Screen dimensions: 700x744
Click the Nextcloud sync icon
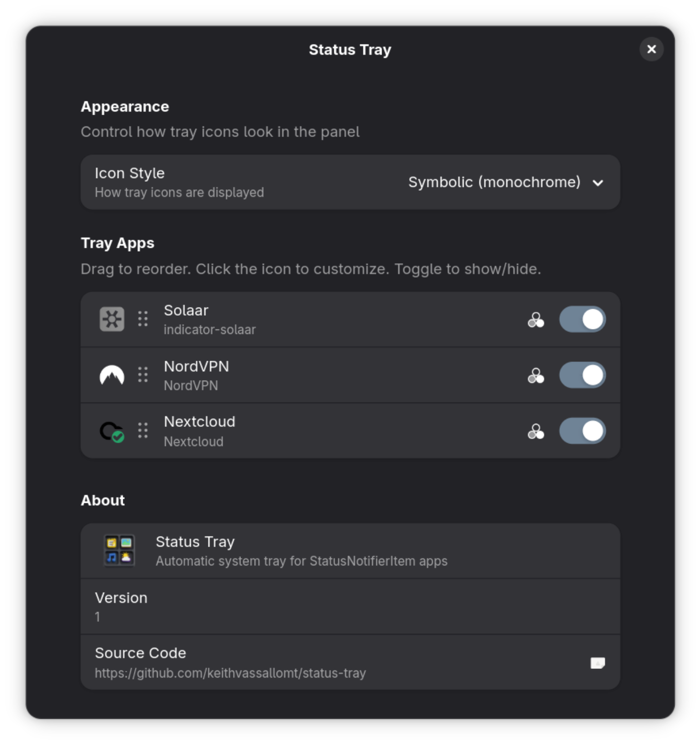(x=113, y=430)
